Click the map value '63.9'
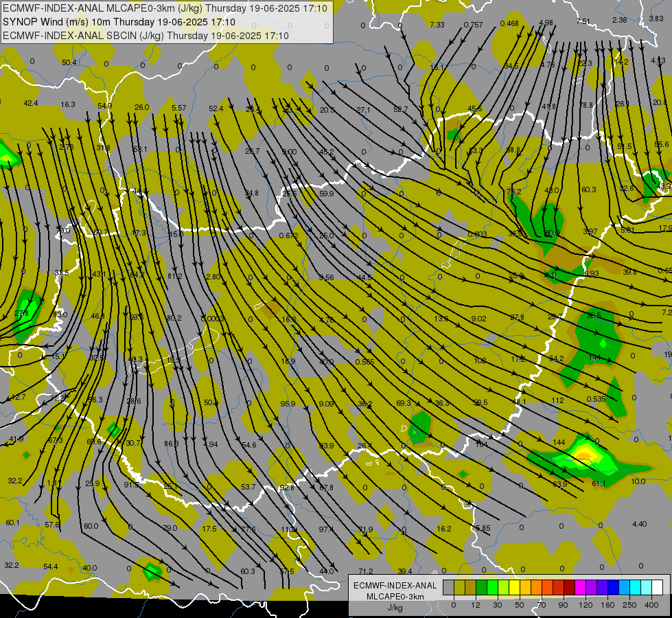 coord(560,484)
